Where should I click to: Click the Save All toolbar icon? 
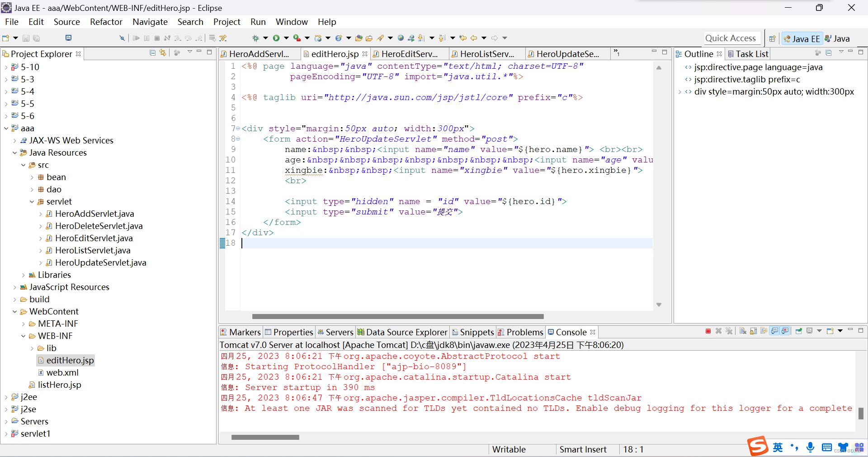click(x=37, y=38)
